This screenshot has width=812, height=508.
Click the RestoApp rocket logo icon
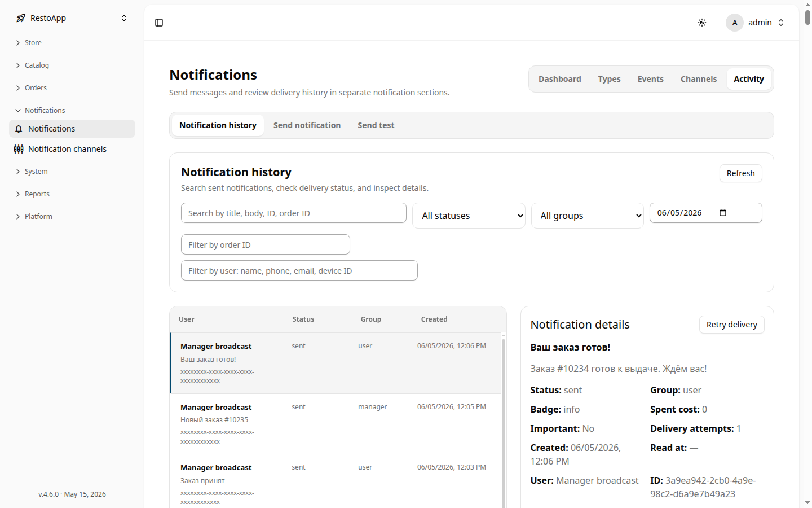[21, 18]
